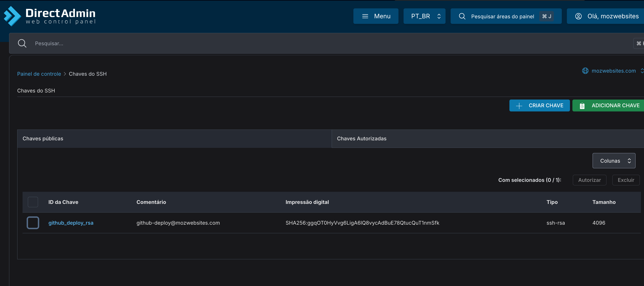644x286 pixels.
Task: Click the globe icon next to mozwebsites.com
Action: point(585,71)
